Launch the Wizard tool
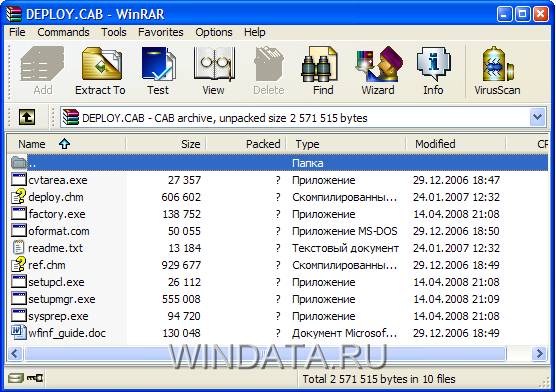Screen dimensions: 556x392 (378, 71)
